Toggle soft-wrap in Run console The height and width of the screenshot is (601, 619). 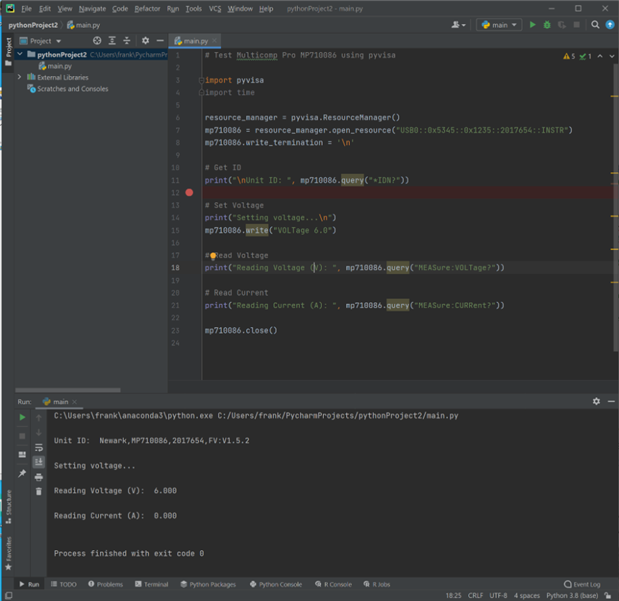coord(39,447)
